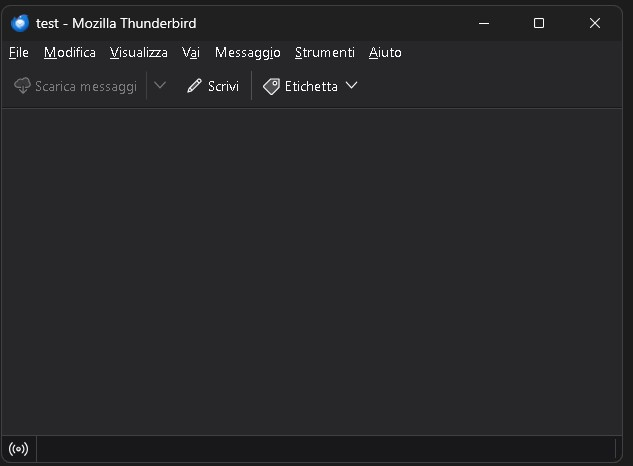Screen dimensions: 633x466
Task: Open the Etichetta dropdown chevron
Action: 351,86
